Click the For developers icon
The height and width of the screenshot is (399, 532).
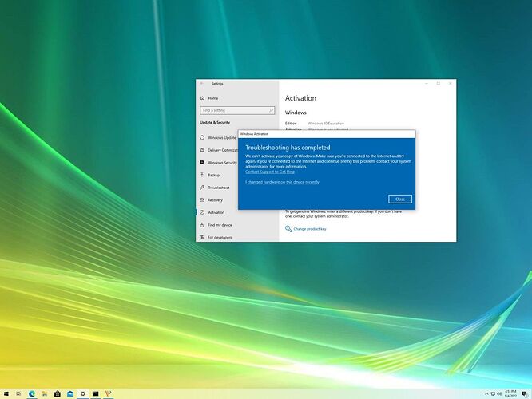(x=202, y=237)
